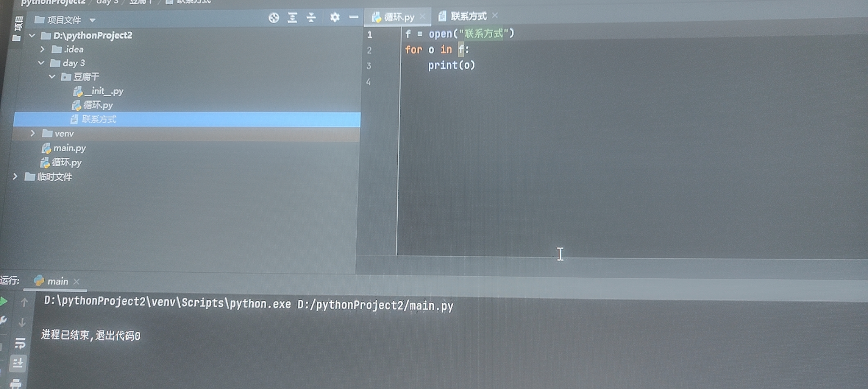Click the collapse all icon in project toolbar
This screenshot has height=389, width=868.
tap(311, 17)
